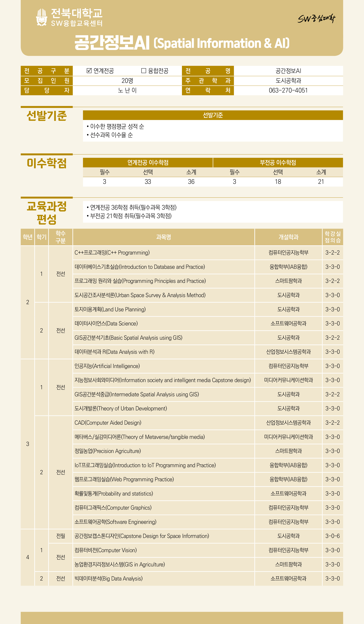Viewport: 364px width, 624px height.
Task: Click the 빅데이터분석(Big Data Analysis) row
Action: click(108, 579)
